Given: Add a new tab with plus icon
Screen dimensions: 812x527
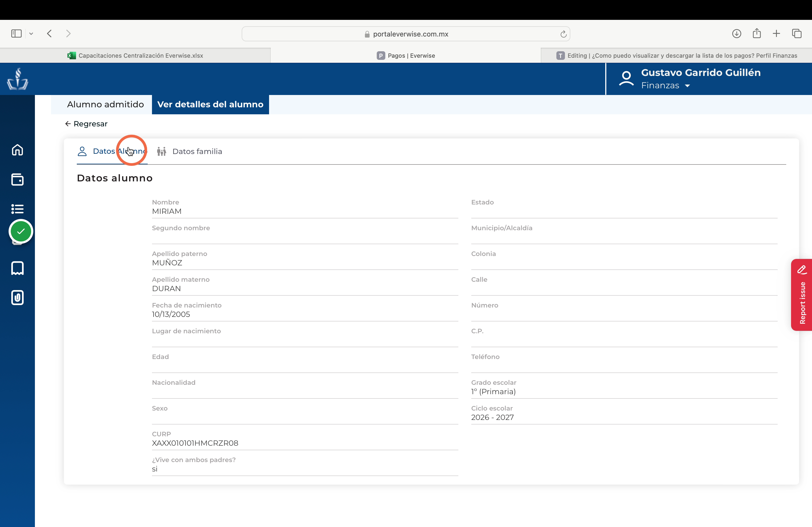Looking at the screenshot, I should [777, 33].
